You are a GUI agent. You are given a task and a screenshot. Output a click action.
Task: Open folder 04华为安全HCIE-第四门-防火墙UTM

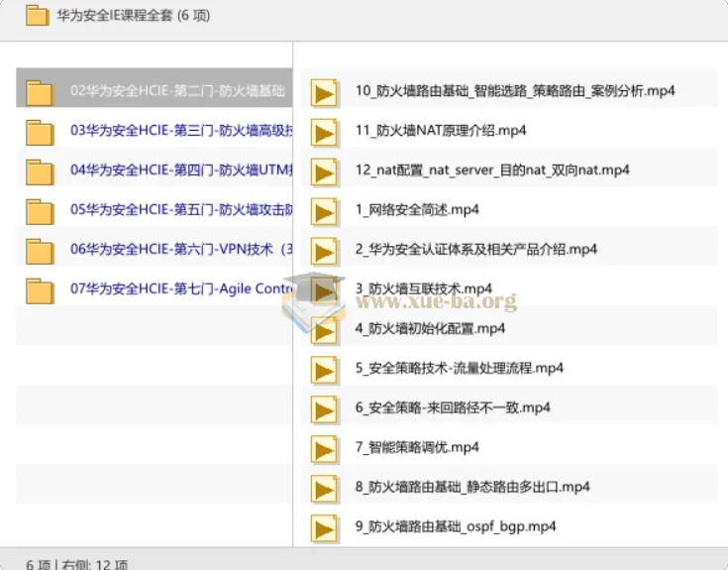(155, 170)
